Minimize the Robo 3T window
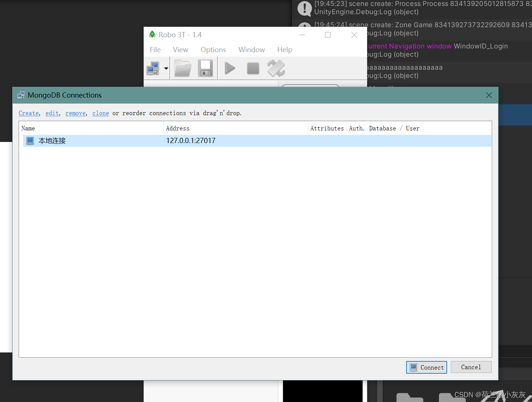532x402 pixels. [302, 35]
